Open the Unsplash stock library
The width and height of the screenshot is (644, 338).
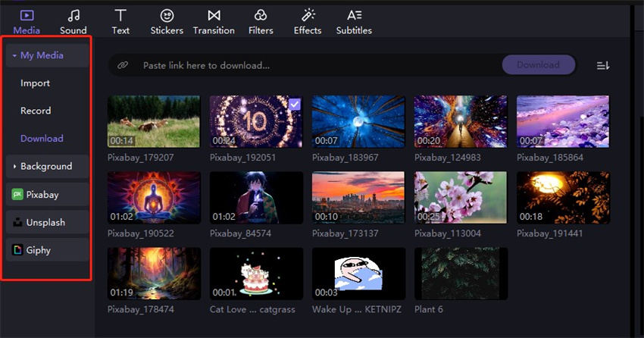click(x=47, y=222)
